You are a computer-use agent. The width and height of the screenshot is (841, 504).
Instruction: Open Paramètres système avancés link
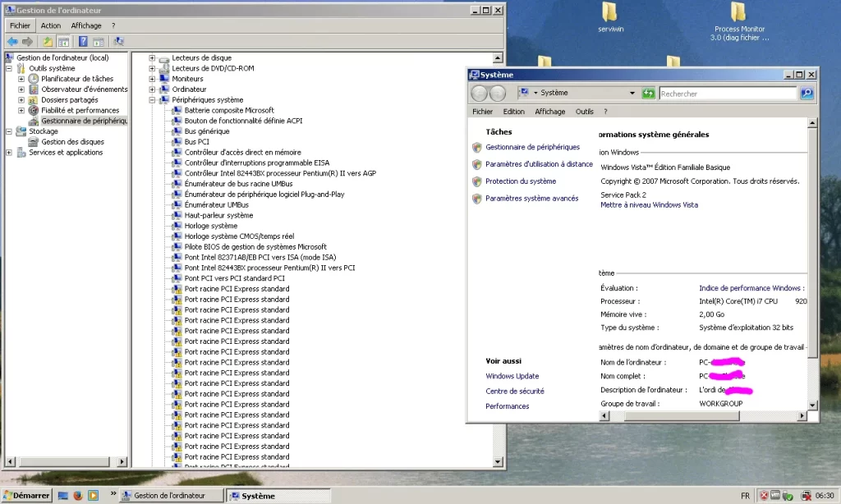tap(532, 199)
